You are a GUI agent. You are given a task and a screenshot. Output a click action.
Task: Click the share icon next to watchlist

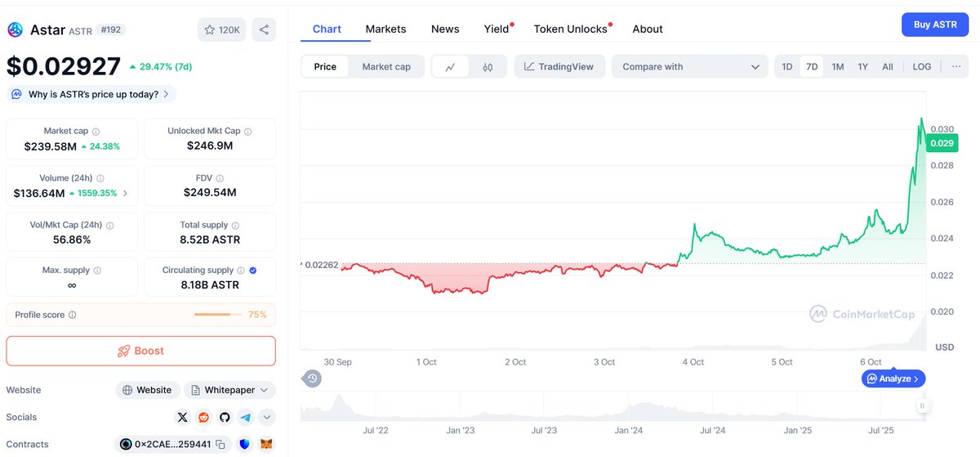point(264,29)
